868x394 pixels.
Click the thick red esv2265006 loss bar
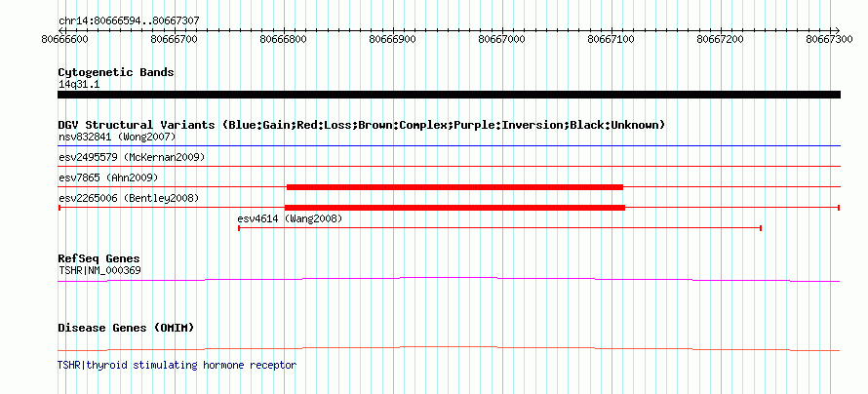pyautogui.click(x=455, y=208)
